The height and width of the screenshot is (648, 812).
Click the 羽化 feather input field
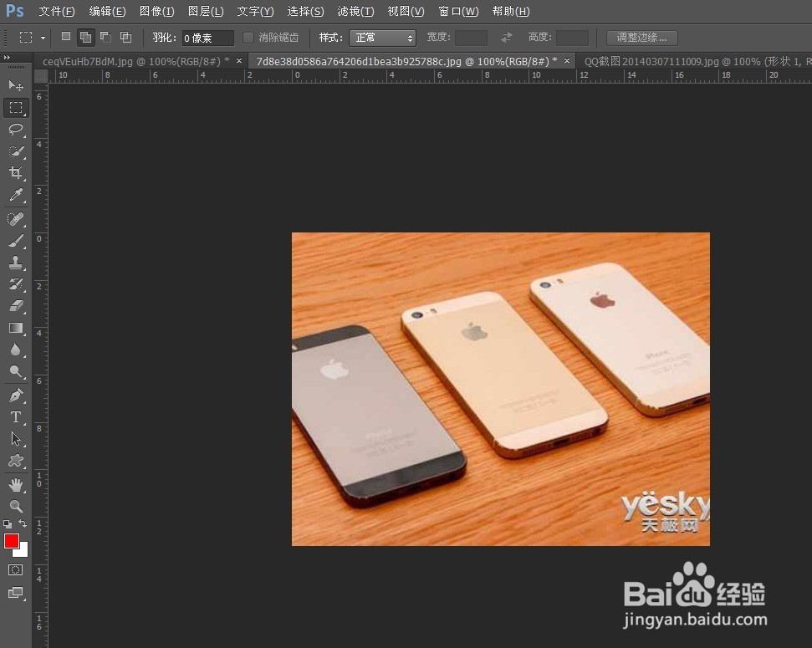point(207,38)
